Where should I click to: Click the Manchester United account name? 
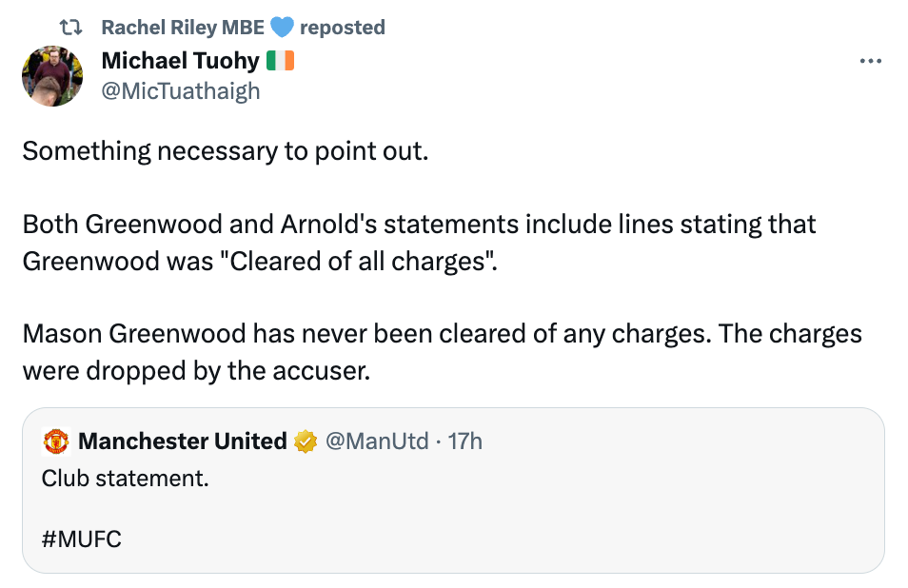tap(183, 441)
